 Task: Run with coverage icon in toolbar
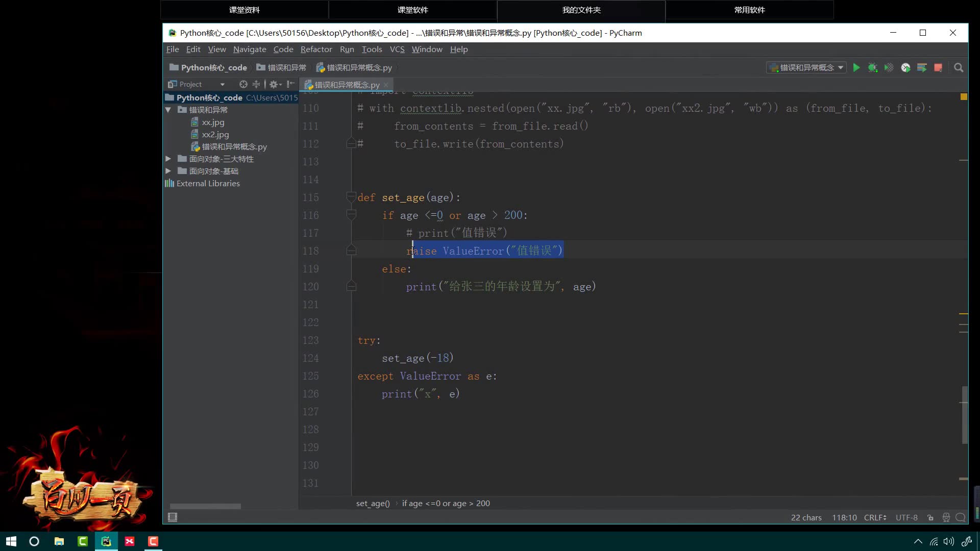click(x=889, y=67)
